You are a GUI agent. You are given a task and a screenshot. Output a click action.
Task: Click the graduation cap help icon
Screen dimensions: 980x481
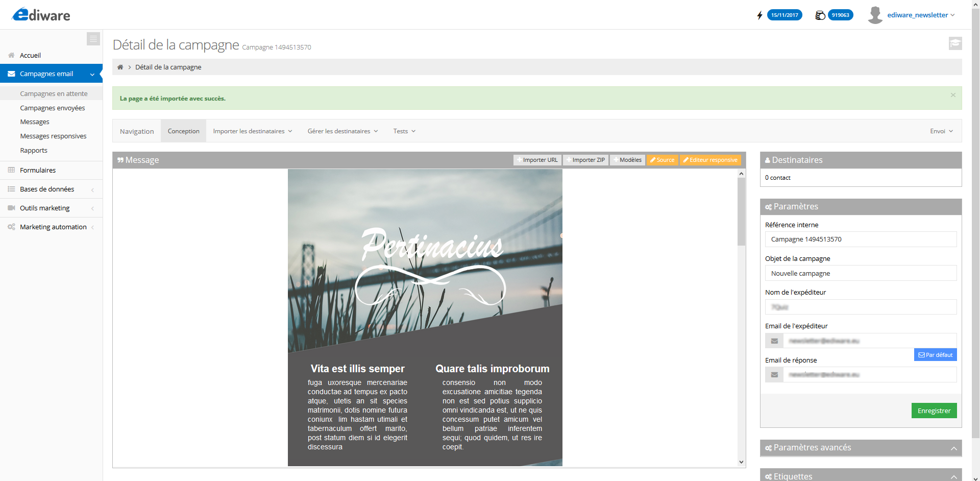point(955,43)
